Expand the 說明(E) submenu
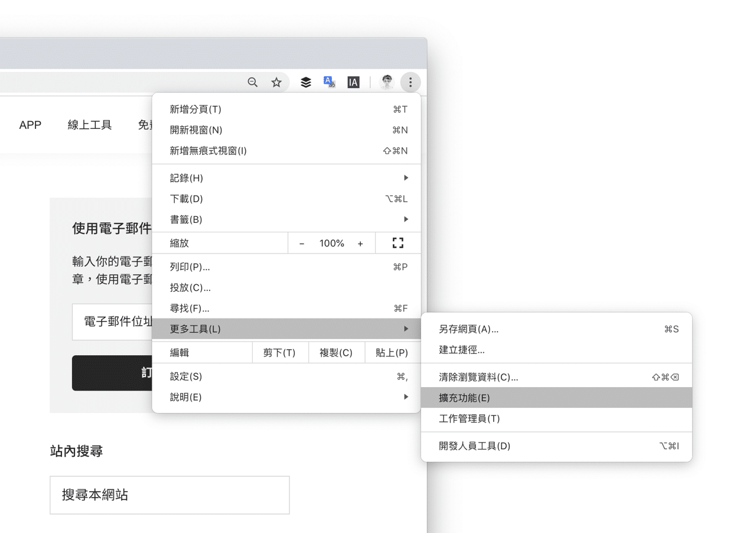Image resolution: width=756 pixels, height=533 pixels. click(x=286, y=397)
